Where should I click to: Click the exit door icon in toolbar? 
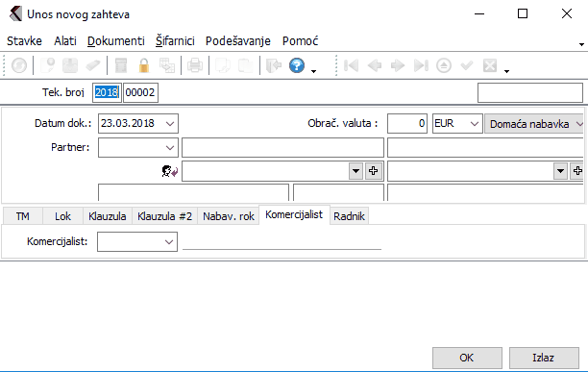[x=274, y=65]
